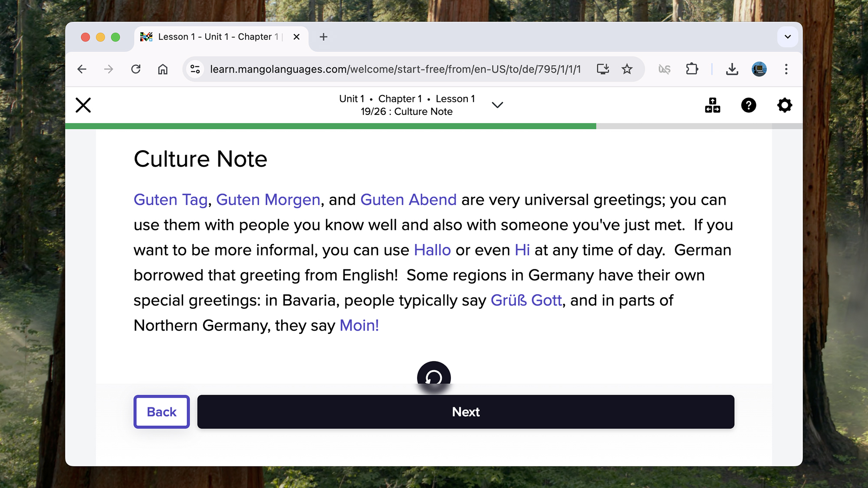Open the vocabulary review cards icon
Viewport: 868px width, 488px height.
(712, 105)
